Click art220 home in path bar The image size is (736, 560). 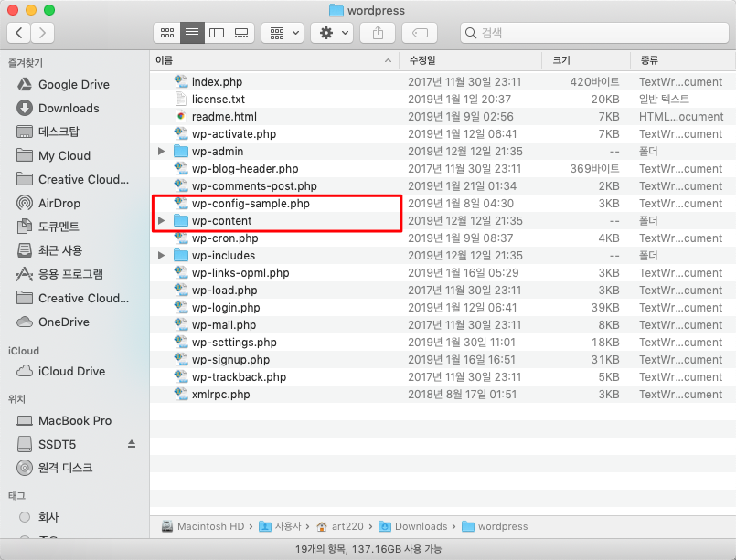340,526
